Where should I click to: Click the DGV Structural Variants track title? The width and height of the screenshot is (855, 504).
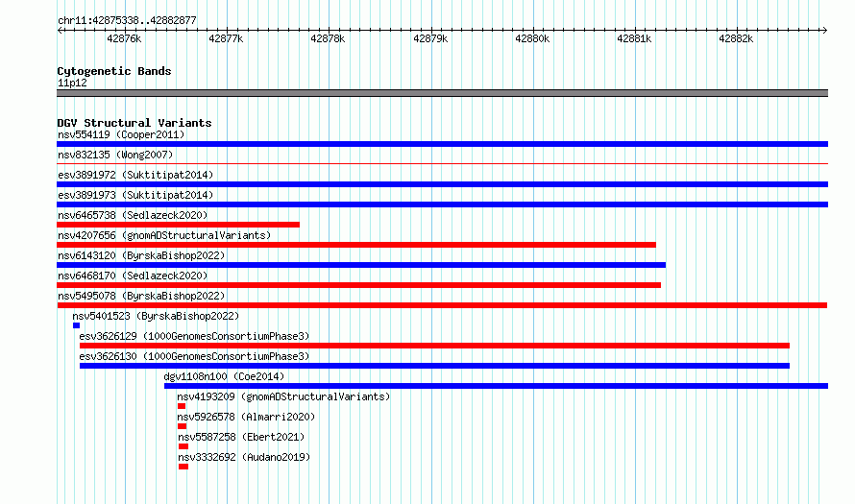[134, 123]
